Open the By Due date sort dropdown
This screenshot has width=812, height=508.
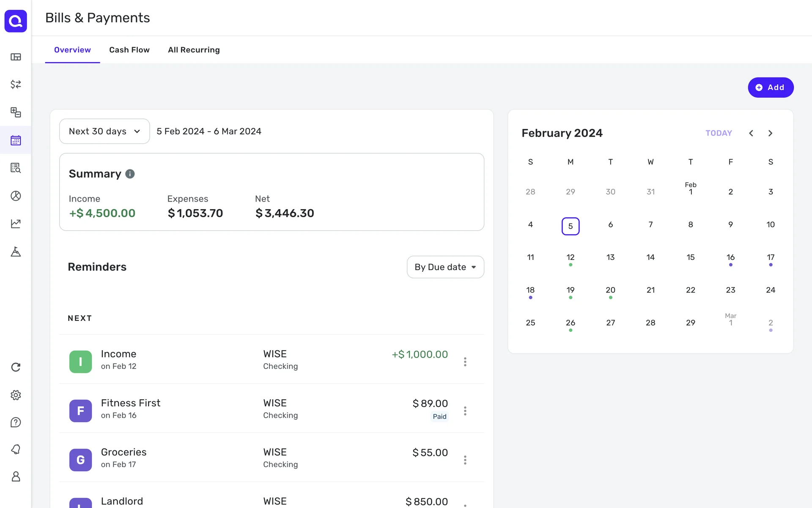coord(445,267)
